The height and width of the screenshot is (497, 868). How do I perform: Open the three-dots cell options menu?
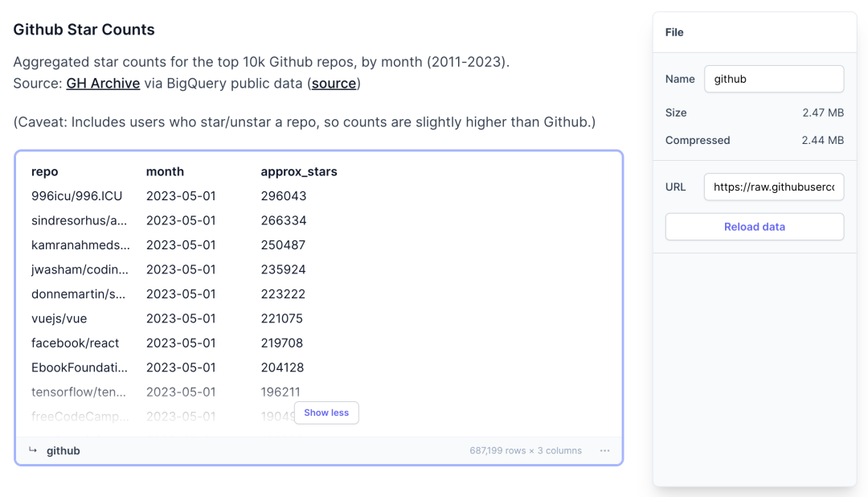click(604, 450)
